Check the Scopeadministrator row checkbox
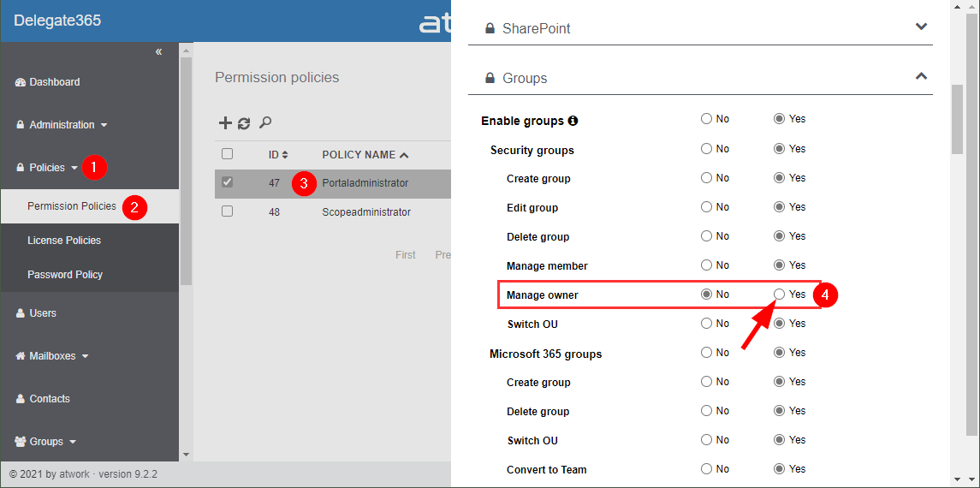Image resolution: width=980 pixels, height=488 pixels. (x=227, y=211)
